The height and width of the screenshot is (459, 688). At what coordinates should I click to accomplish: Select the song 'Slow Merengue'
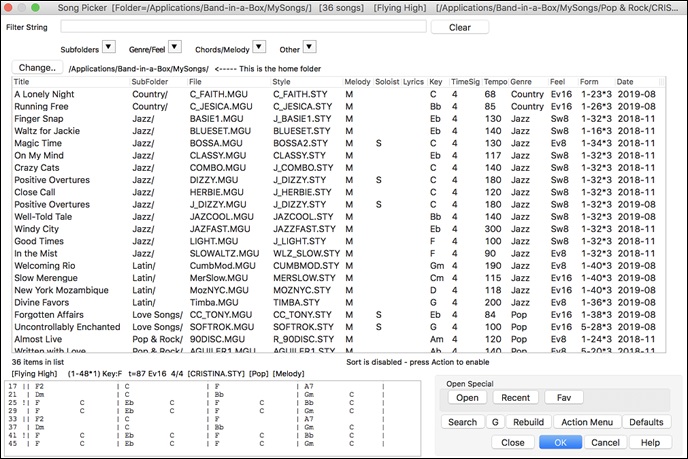click(338, 278)
